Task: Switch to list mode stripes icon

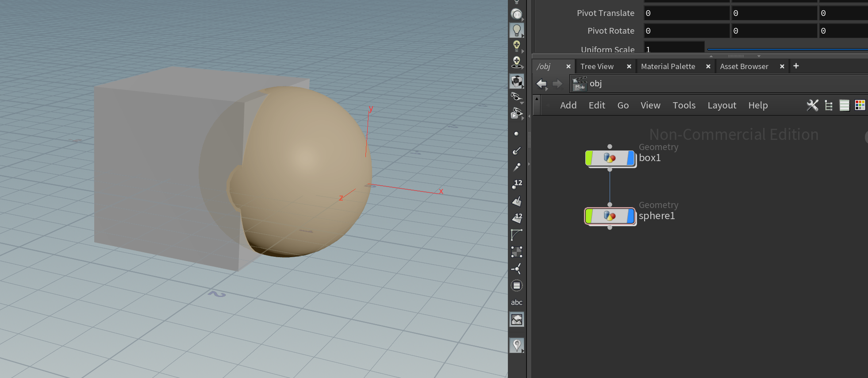Action: 844,105
